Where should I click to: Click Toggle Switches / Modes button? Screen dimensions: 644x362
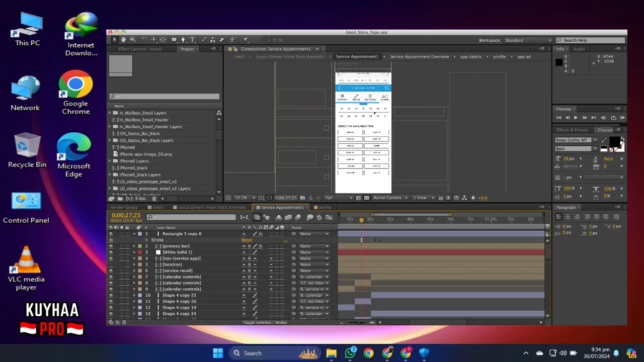point(264,322)
